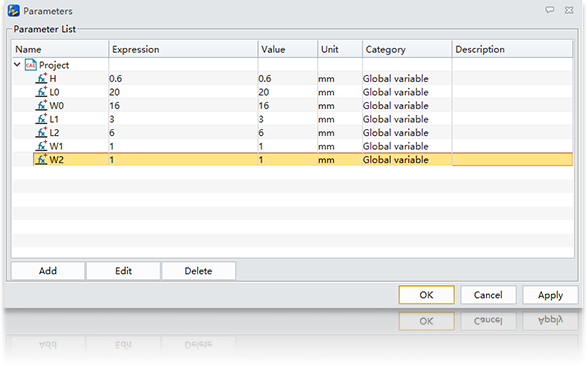This screenshot has height=367, width=587.
Task: Click the CAE Project file icon
Action: point(31,65)
